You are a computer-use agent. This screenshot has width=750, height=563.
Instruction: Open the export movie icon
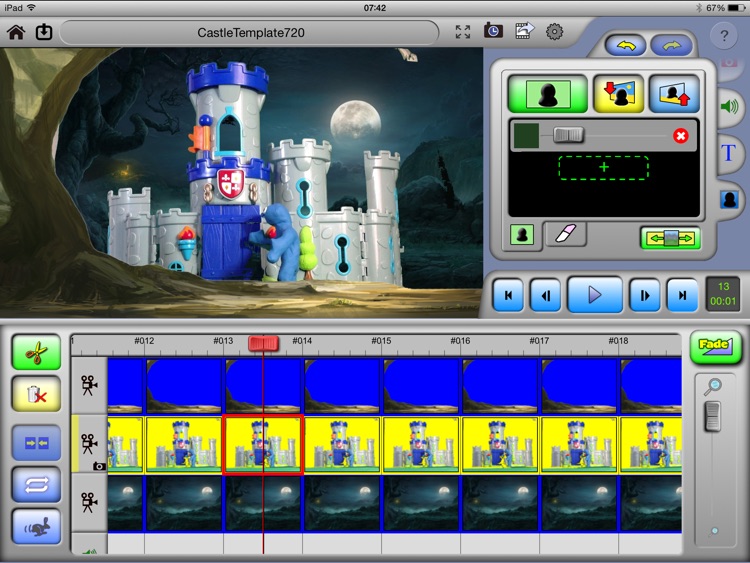point(524,31)
